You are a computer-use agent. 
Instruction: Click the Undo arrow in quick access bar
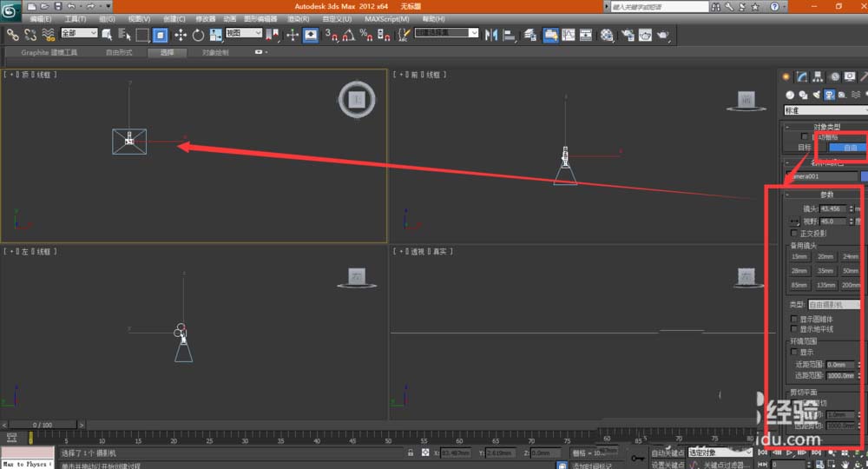click(71, 7)
